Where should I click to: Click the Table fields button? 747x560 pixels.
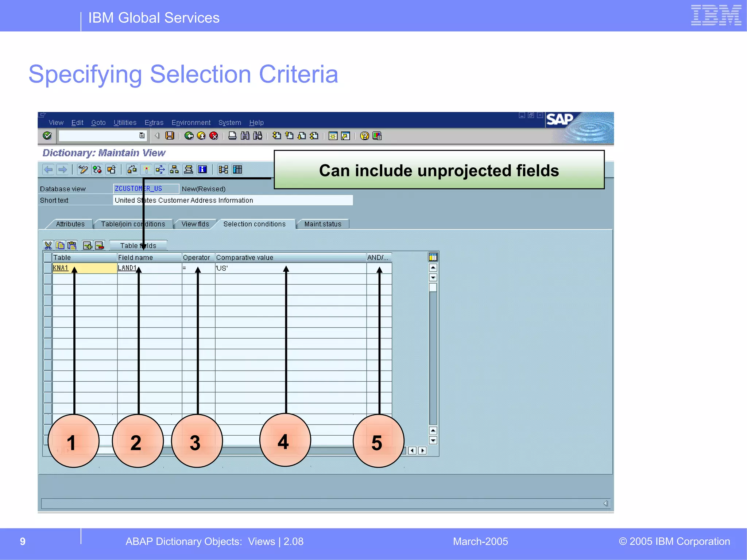(138, 246)
